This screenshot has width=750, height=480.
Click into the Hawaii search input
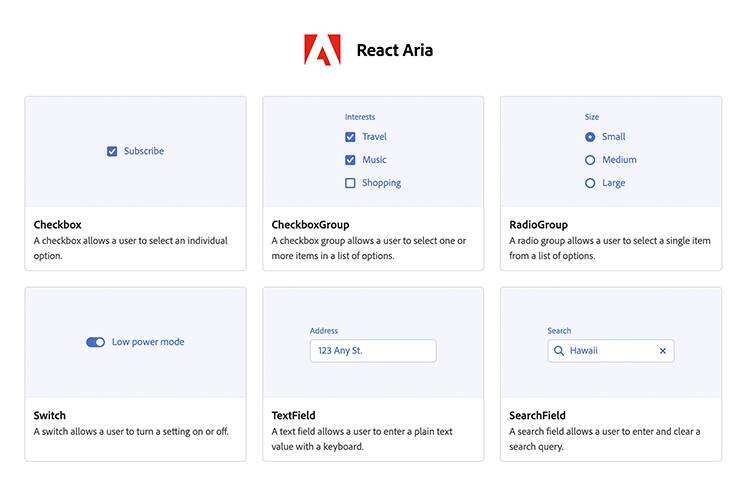coord(608,351)
